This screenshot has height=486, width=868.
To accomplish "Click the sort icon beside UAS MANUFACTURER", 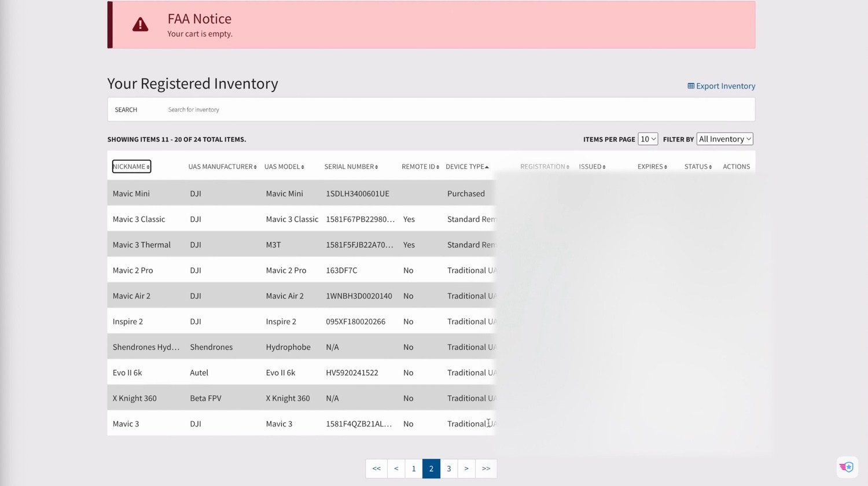I will pos(256,167).
